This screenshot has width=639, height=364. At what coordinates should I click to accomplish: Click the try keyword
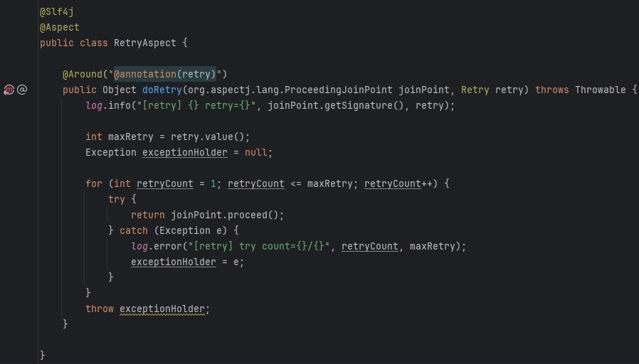[x=117, y=199]
